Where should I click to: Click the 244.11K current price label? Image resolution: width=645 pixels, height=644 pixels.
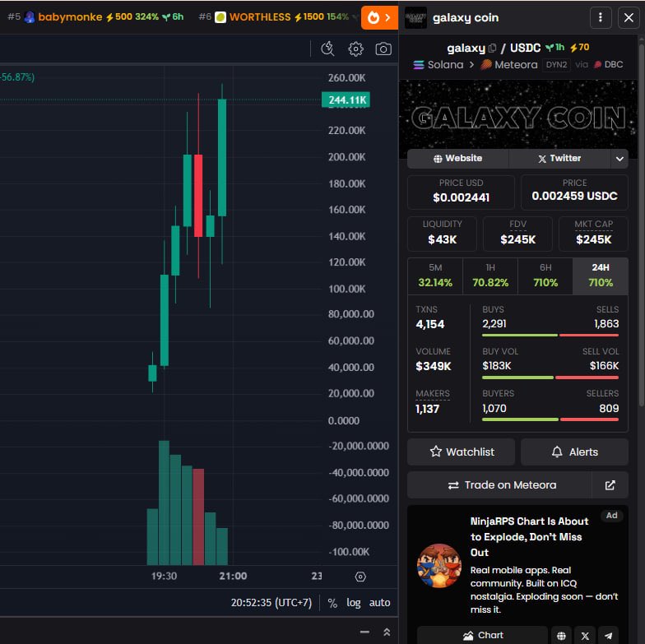click(346, 100)
